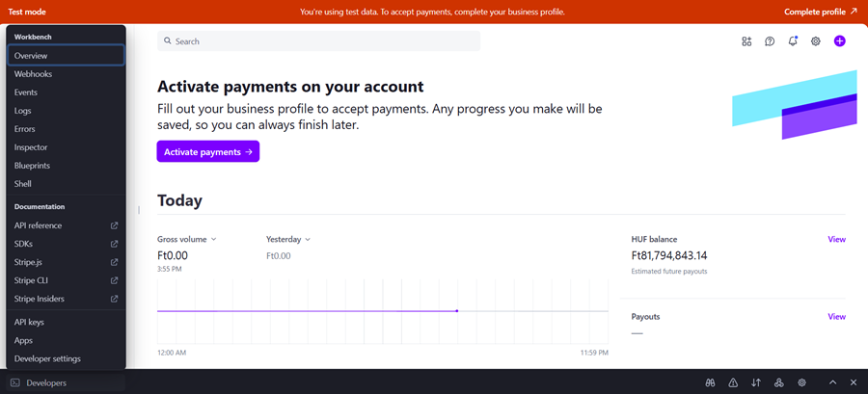
Task: Open Events from the Workbench menu
Action: [x=26, y=92]
